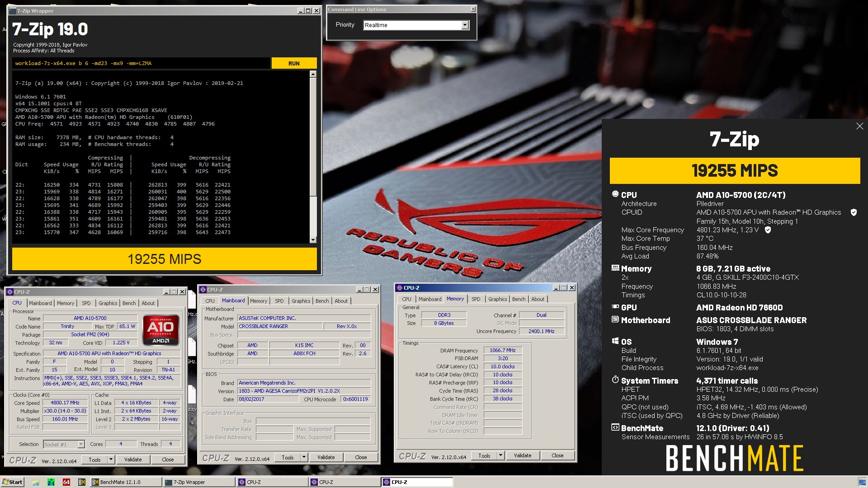Click the Southbridge A88X FCH field
The width and height of the screenshot is (868, 488).
coord(304,354)
